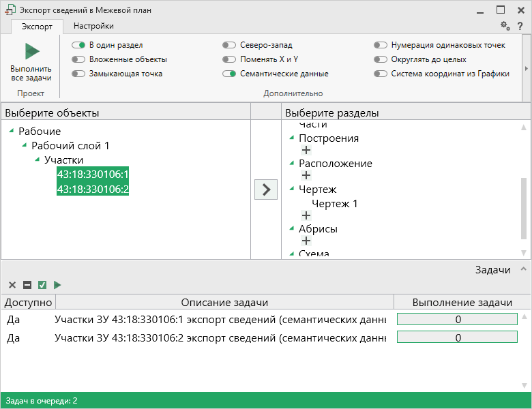
Task: Click progress bar of 330106:1 task
Action: pos(457,319)
